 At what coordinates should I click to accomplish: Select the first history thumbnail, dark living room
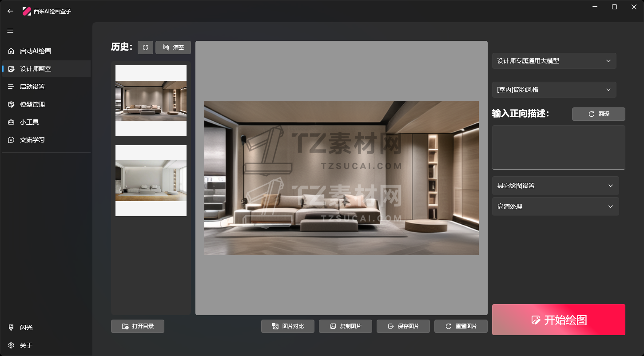click(151, 101)
